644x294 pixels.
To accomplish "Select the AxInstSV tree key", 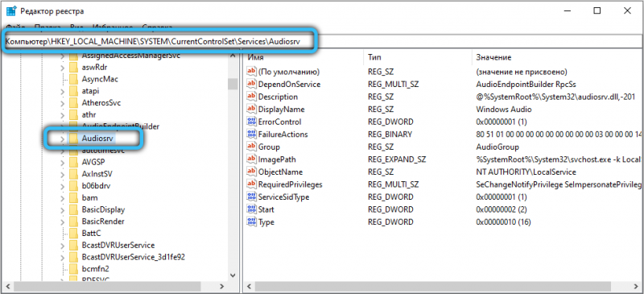I will 97,174.
